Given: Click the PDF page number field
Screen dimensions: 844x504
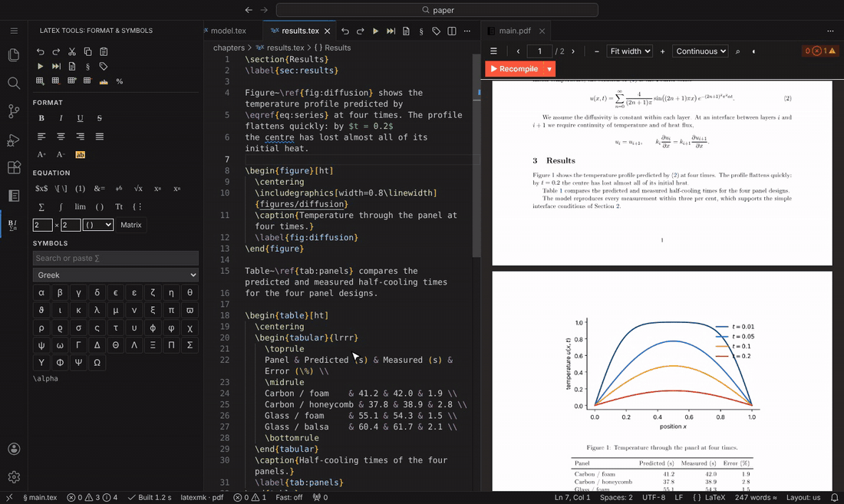Looking at the screenshot, I should pos(539,51).
